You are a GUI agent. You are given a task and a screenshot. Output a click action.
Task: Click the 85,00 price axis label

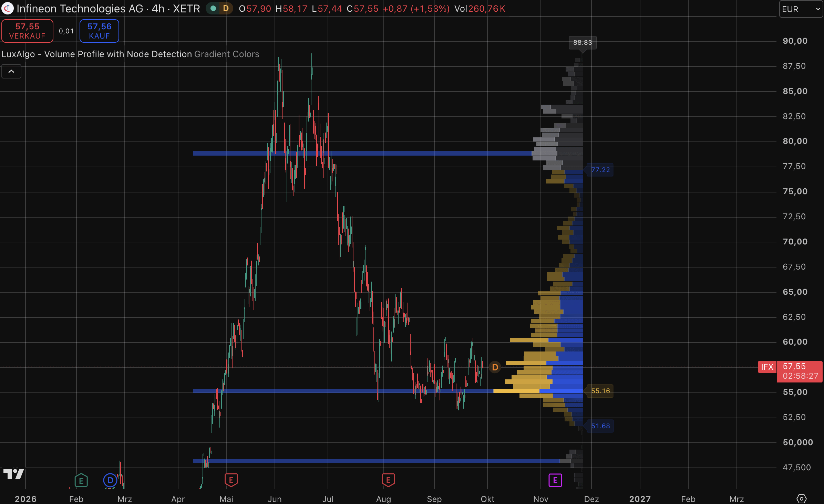coord(795,91)
